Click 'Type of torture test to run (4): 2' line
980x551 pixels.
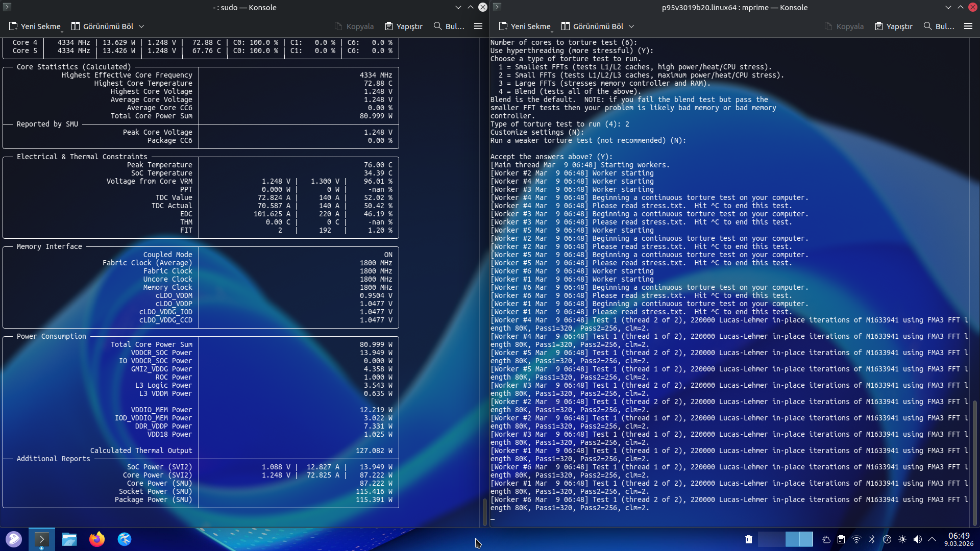point(559,124)
